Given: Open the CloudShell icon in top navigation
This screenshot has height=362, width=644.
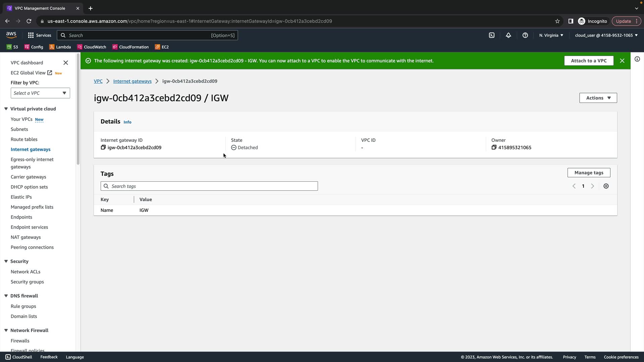Looking at the screenshot, I should coord(492,35).
